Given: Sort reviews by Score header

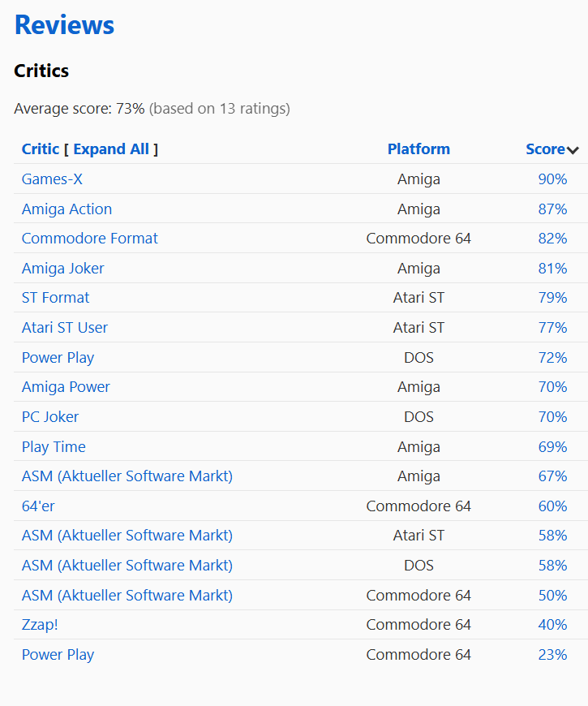Looking at the screenshot, I should [545, 149].
